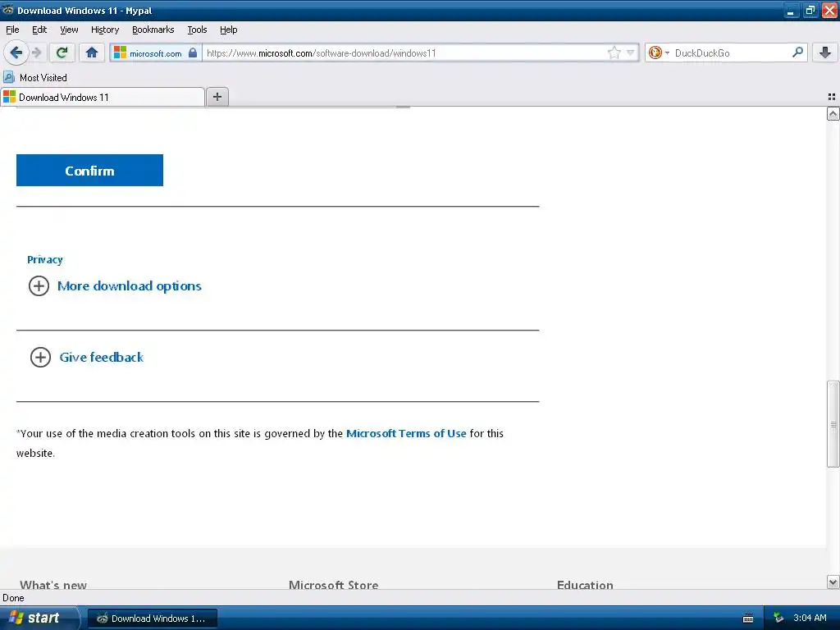The image size is (840, 630).
Task: Click the network connection tray icon
Action: tap(778, 619)
